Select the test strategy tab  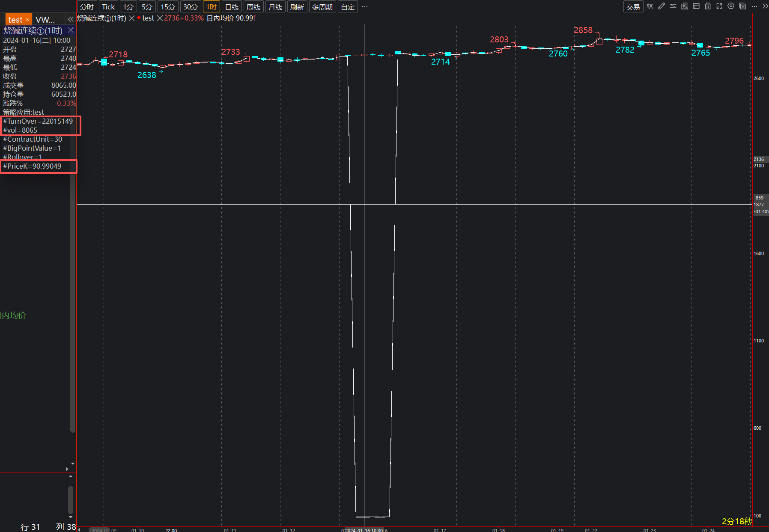(x=15, y=20)
